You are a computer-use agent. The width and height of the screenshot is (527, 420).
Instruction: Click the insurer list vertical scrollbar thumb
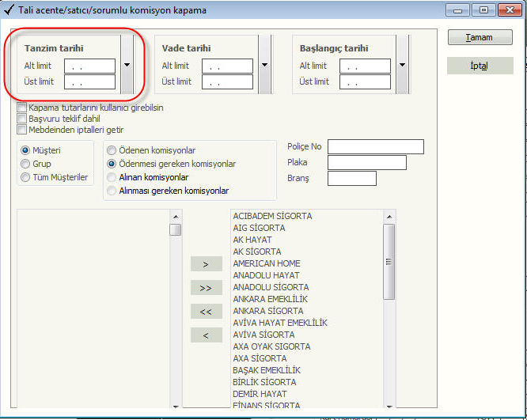[389, 261]
